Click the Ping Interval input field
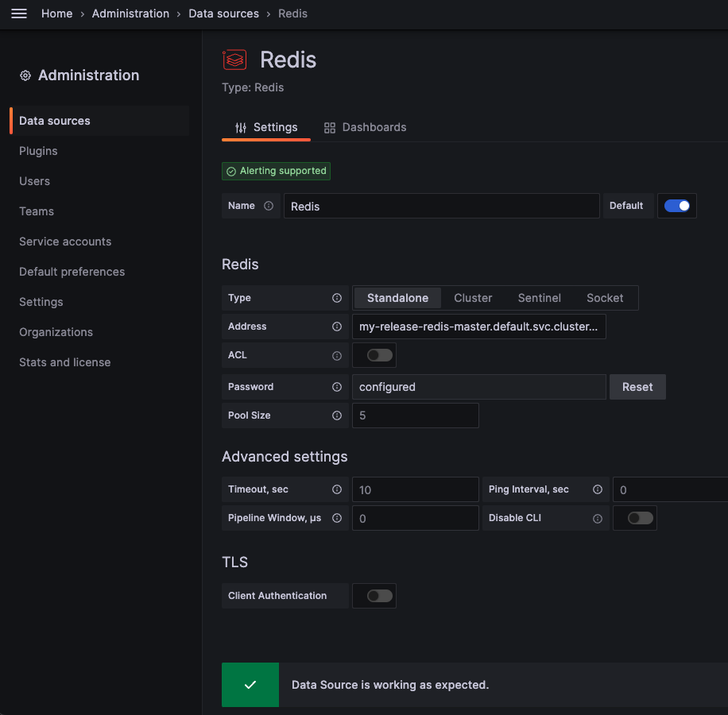728x715 pixels. pyautogui.click(x=671, y=489)
